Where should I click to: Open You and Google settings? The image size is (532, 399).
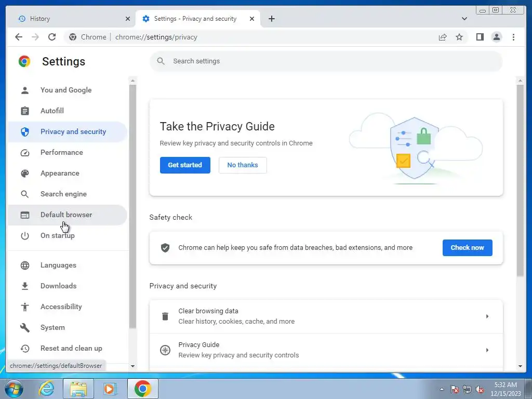click(x=68, y=90)
